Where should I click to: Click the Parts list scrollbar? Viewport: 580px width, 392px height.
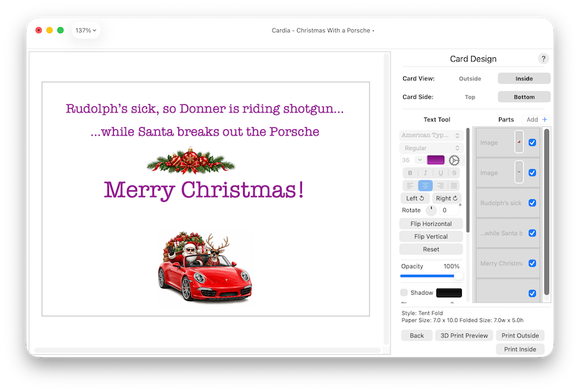click(x=546, y=212)
